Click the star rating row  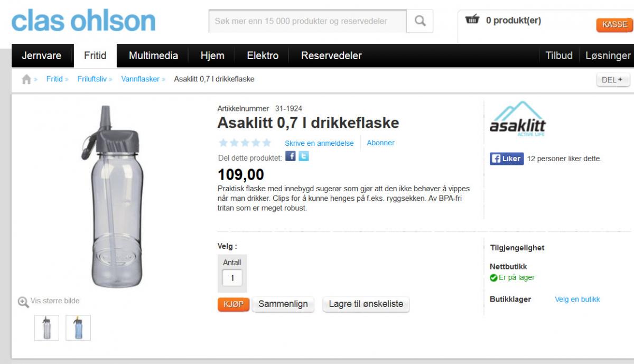click(245, 143)
